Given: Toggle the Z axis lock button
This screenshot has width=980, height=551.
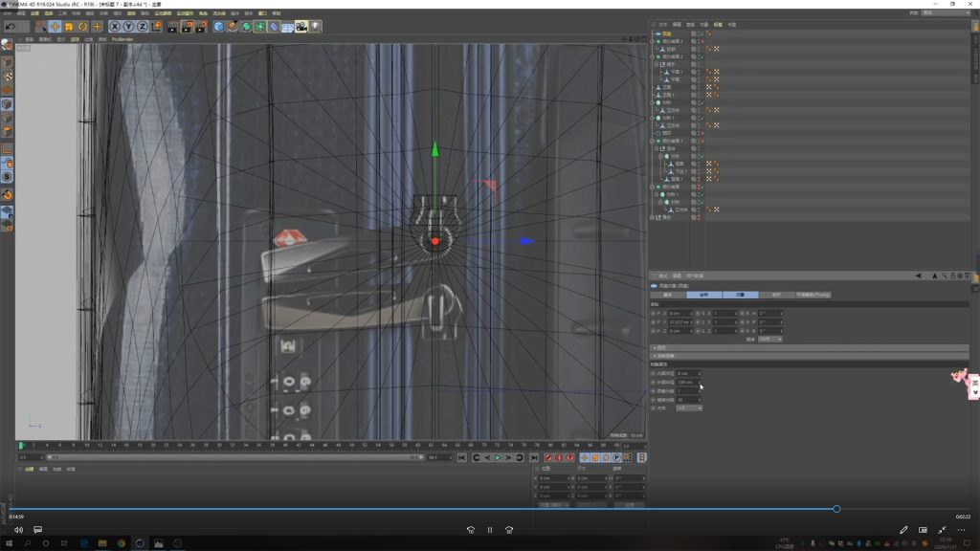Looking at the screenshot, I should pos(142,27).
